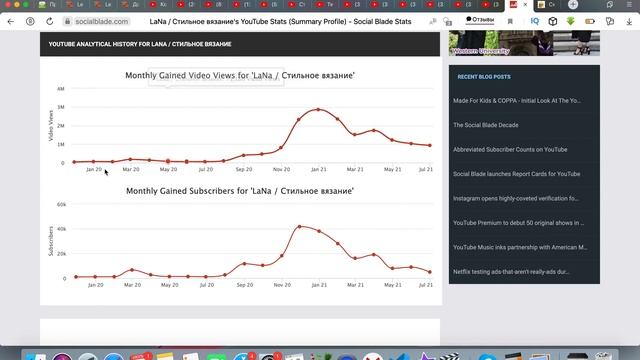Click the padlock site security icon
Image resolution: width=640 pixels, height=360 pixels.
coord(67,21)
